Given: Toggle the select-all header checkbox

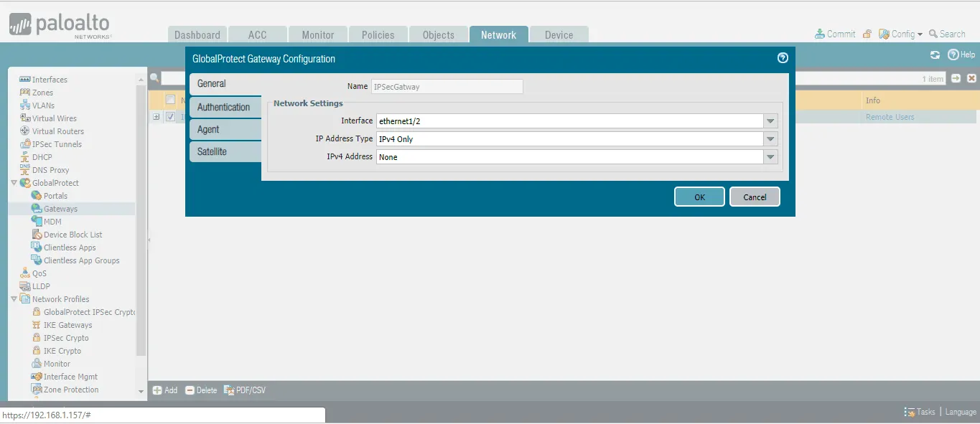Looking at the screenshot, I should (x=171, y=100).
